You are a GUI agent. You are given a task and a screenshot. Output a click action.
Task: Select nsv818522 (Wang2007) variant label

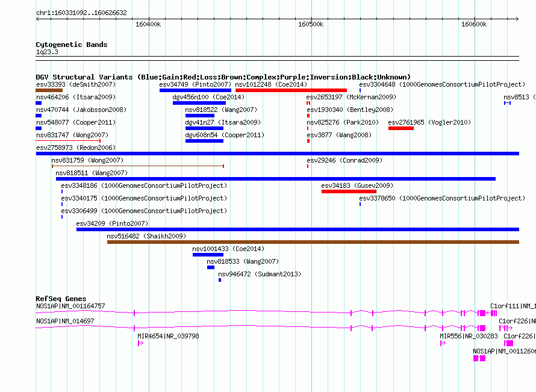tap(221, 110)
